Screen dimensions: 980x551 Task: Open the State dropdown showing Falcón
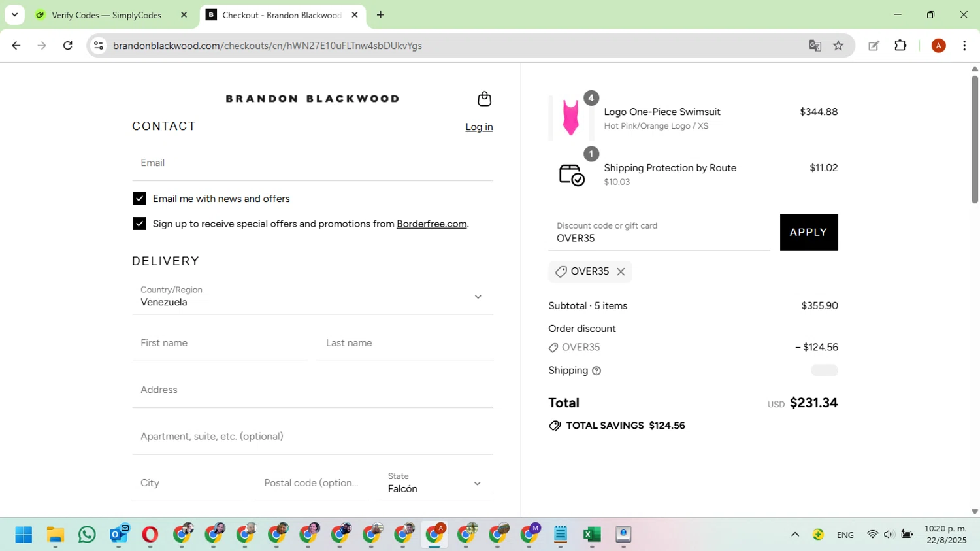436,483
